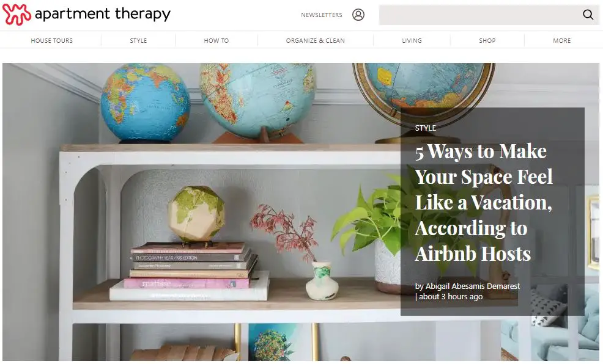Go to Organize & Clean section
This screenshot has width=603, height=364.
pyautogui.click(x=316, y=40)
